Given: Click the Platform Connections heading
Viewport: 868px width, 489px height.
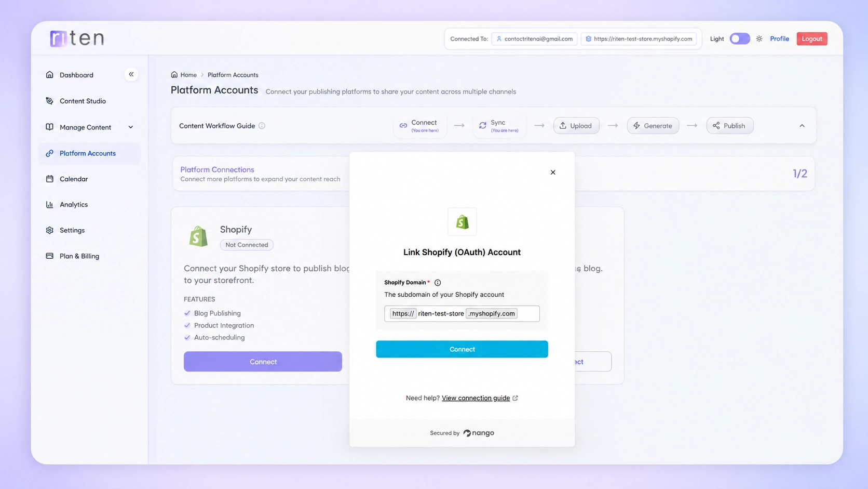Looking at the screenshot, I should coord(217,169).
